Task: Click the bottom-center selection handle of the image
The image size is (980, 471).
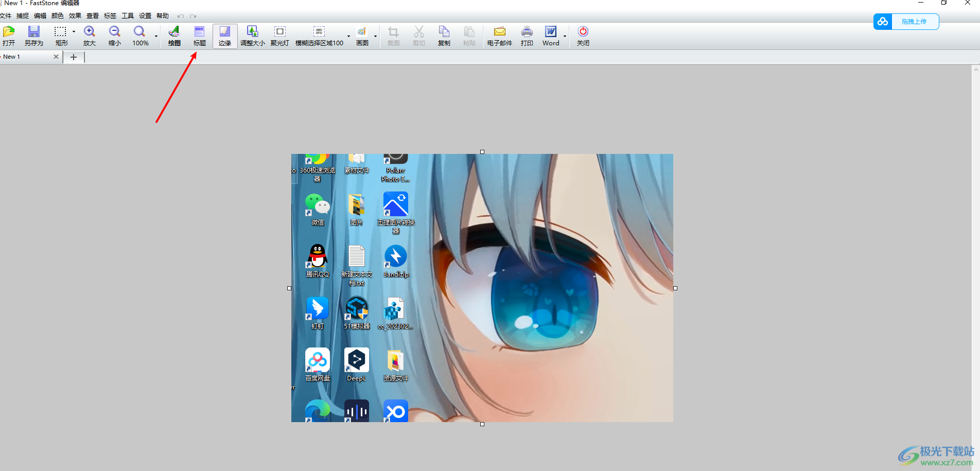Action: coord(482,424)
